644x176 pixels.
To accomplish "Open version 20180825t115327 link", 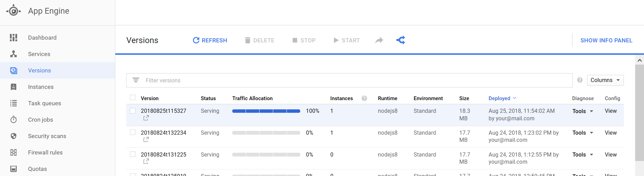I will (x=163, y=111).
